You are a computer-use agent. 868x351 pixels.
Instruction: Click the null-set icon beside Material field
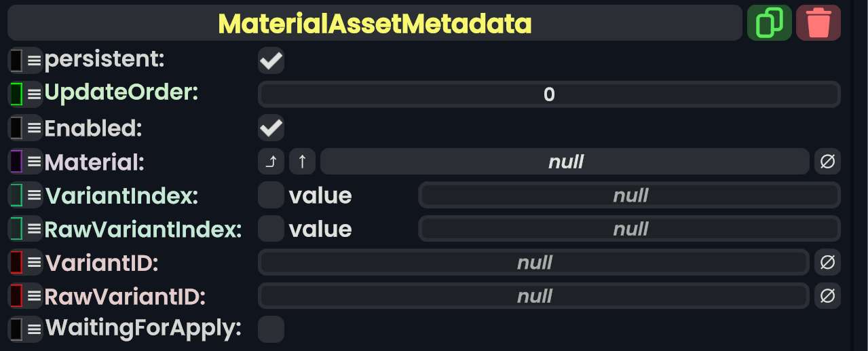tap(827, 162)
